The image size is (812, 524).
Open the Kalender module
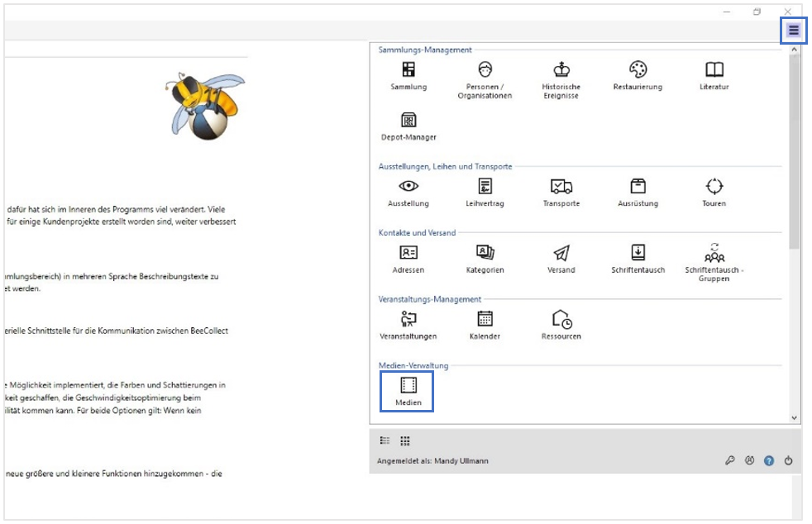click(x=485, y=320)
